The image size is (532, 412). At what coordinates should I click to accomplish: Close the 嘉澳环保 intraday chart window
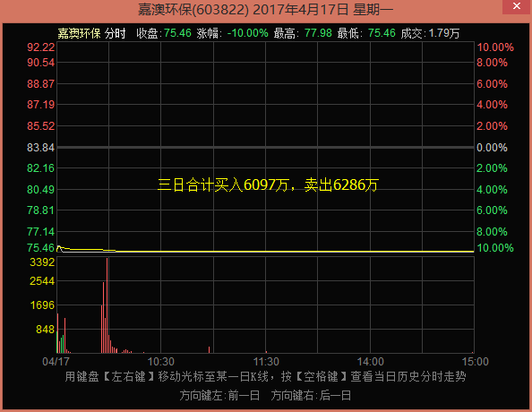pos(517,6)
